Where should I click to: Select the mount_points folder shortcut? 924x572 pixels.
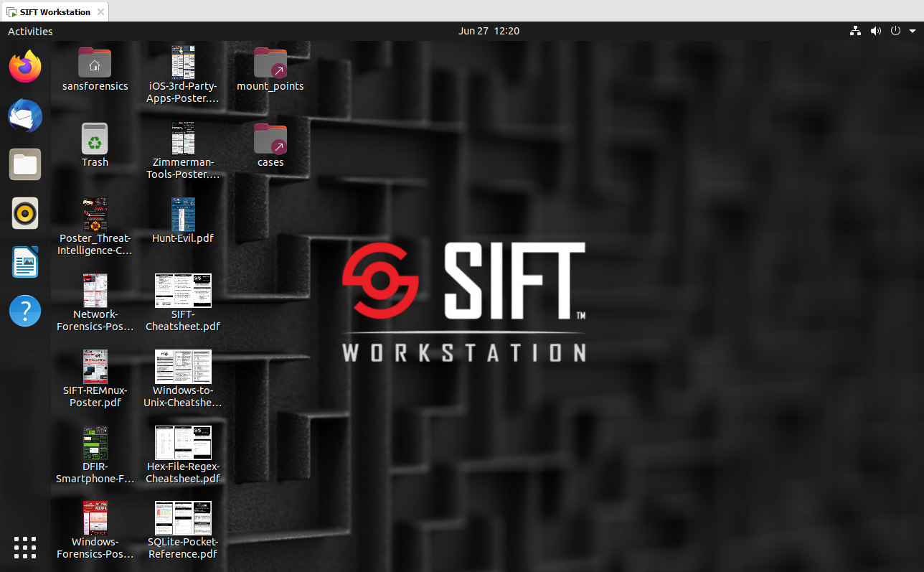coord(270,63)
